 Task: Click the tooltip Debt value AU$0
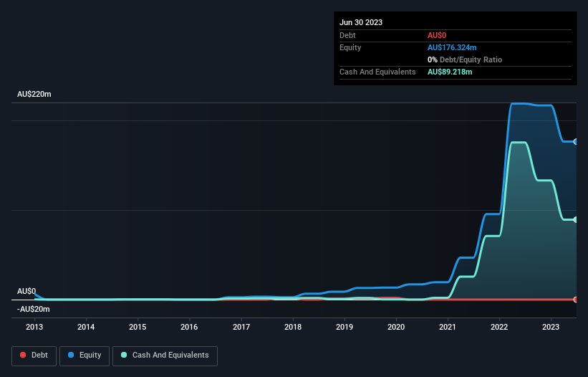click(x=437, y=35)
